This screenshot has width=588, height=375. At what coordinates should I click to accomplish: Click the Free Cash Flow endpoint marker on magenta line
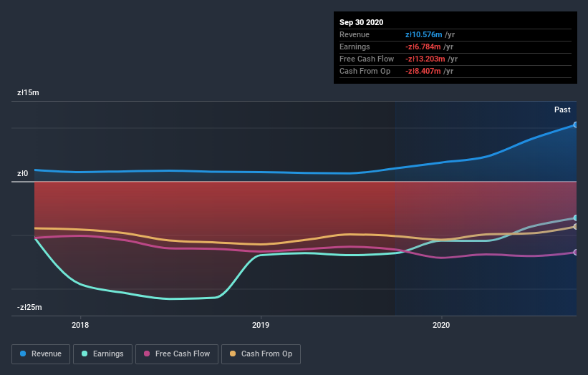pos(576,253)
